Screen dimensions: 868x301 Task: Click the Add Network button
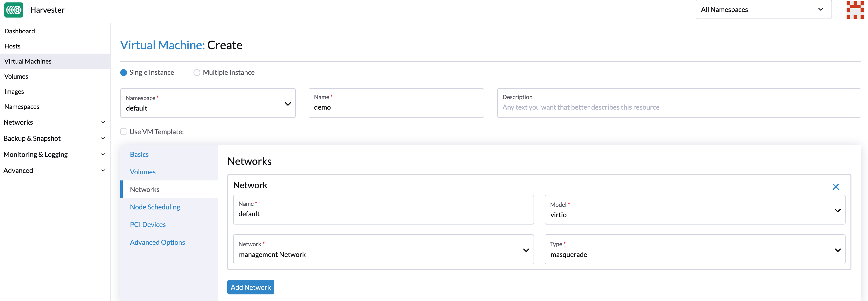[x=251, y=287]
